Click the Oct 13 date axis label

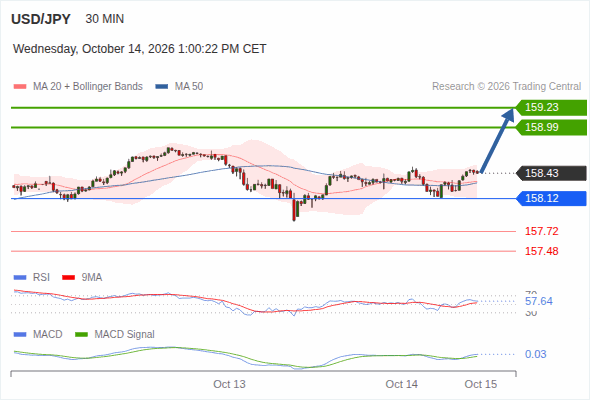coord(229,384)
